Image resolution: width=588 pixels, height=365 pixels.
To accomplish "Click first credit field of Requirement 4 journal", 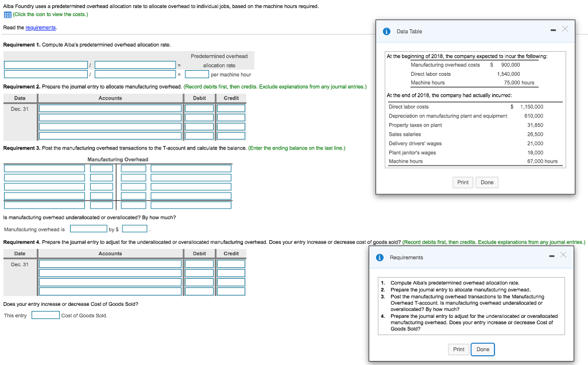I will pos(231,264).
